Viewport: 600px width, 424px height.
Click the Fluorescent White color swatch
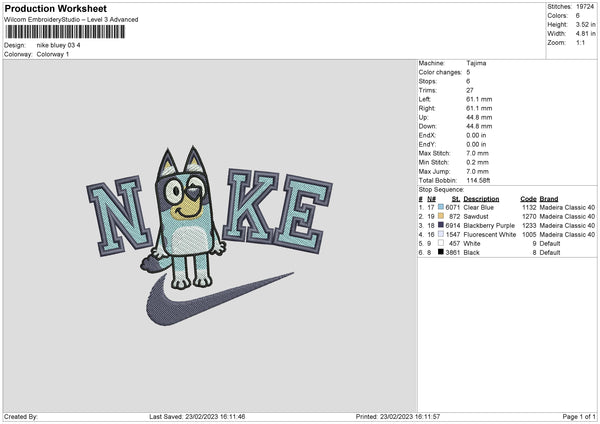[441, 234]
